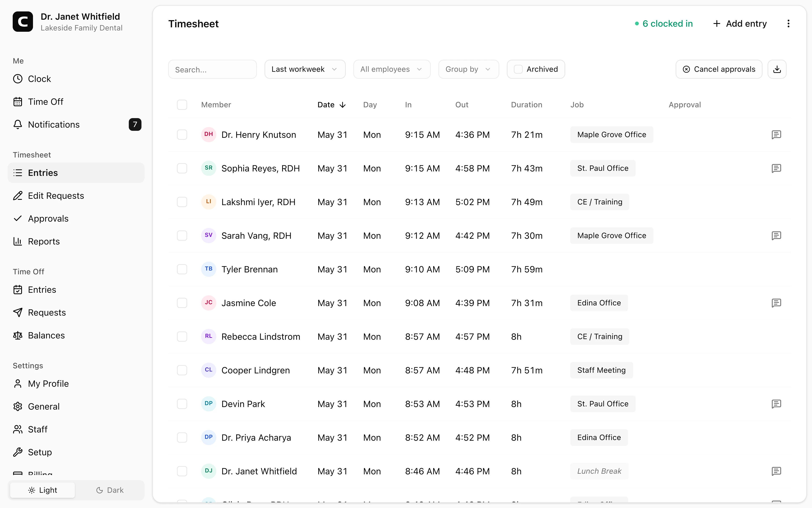Open Notifications in the sidebar
The width and height of the screenshot is (812, 508).
pyautogui.click(x=76, y=125)
